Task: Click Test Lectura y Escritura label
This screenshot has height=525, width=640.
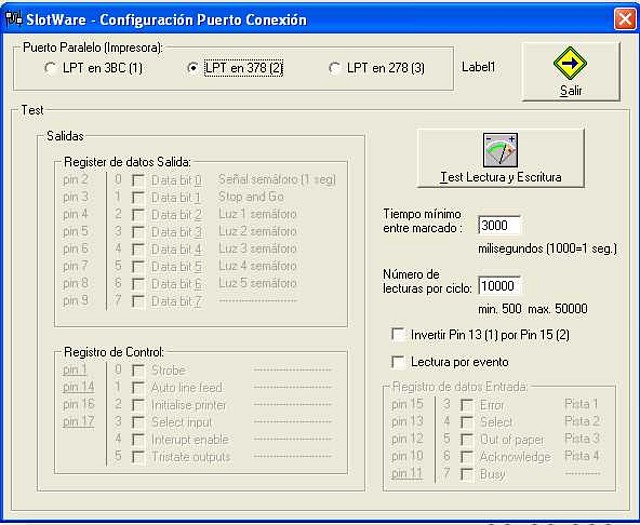Action: [x=500, y=177]
